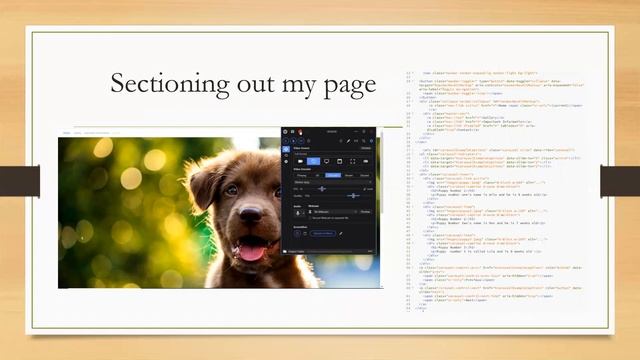Click the pencil annotate icon in the recorder toolbar

pos(349,141)
